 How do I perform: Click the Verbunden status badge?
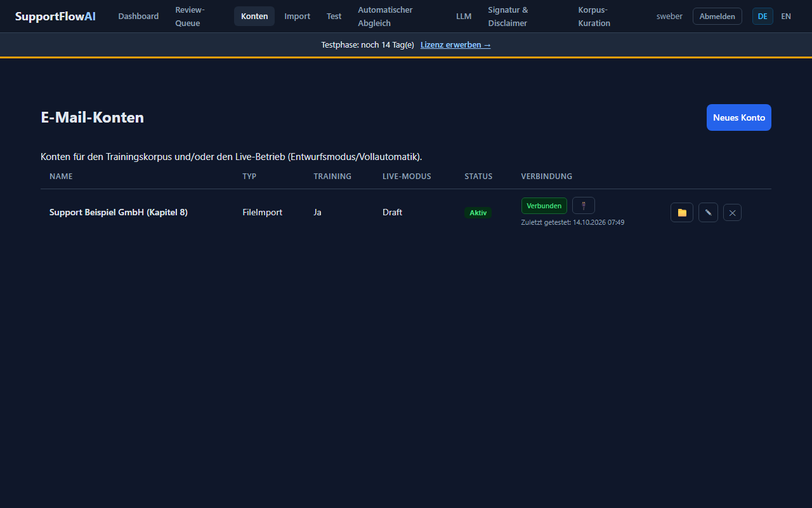[544, 206]
